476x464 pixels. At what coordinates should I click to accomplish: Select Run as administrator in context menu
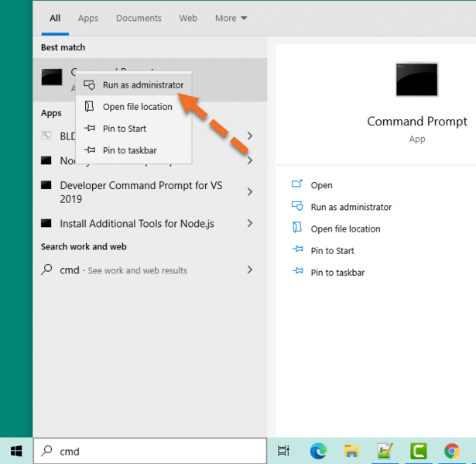pos(134,84)
